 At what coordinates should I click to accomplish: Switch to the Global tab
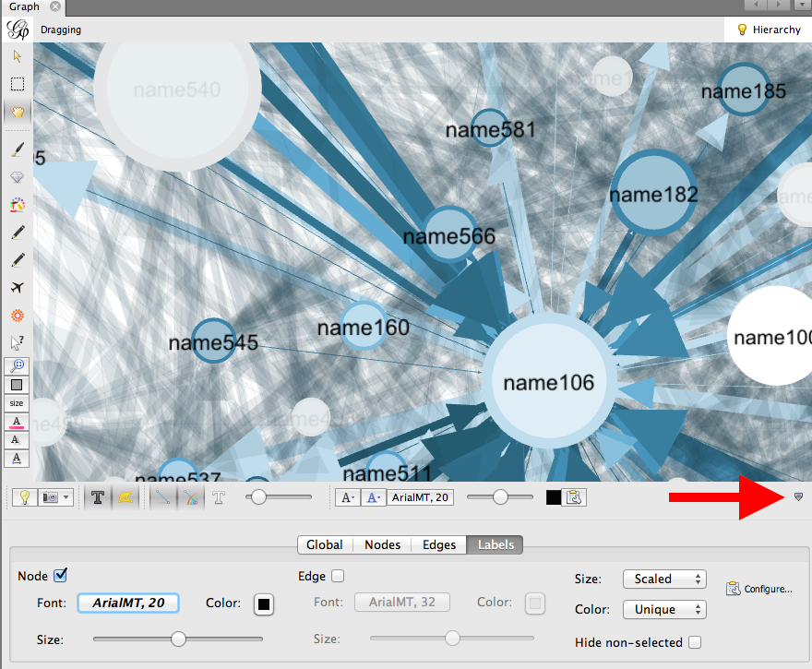(x=325, y=544)
